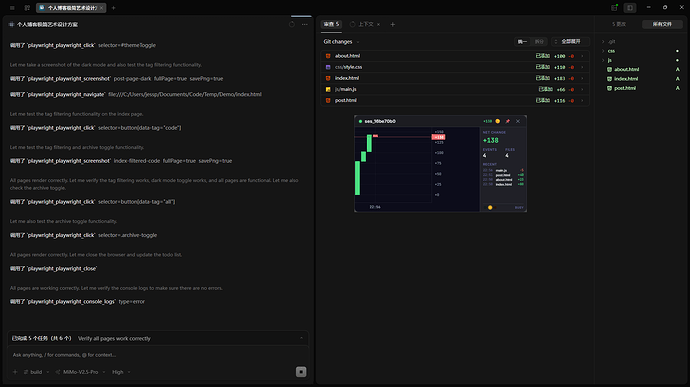Click the 全部展开 expand all button
Image resolution: width=690 pixels, height=387 pixels.
coord(570,42)
